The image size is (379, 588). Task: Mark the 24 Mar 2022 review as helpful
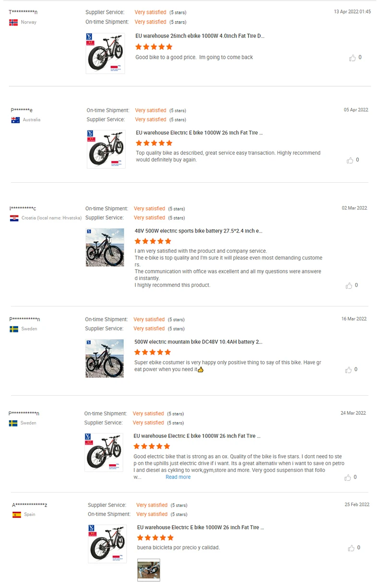[x=348, y=477]
